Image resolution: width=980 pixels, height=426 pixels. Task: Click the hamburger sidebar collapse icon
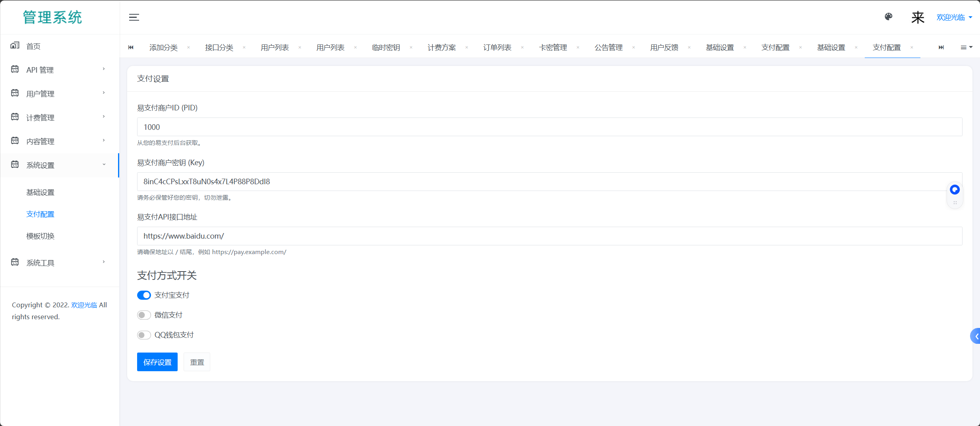pyautogui.click(x=134, y=17)
